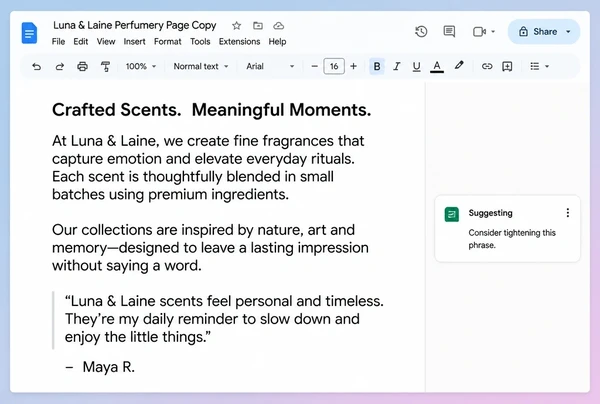Click the text 'Consider tightening this phrase.'

click(512, 239)
